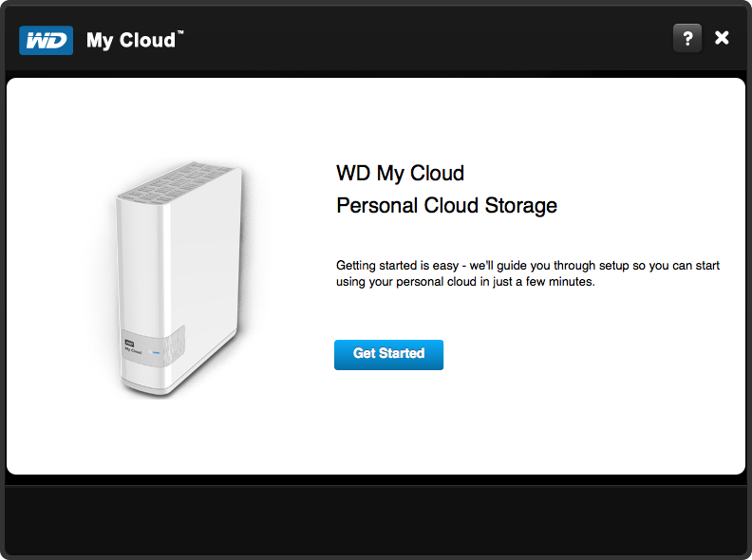Select the WD My Cloud heading text
This screenshot has width=752, height=560.
[x=400, y=173]
